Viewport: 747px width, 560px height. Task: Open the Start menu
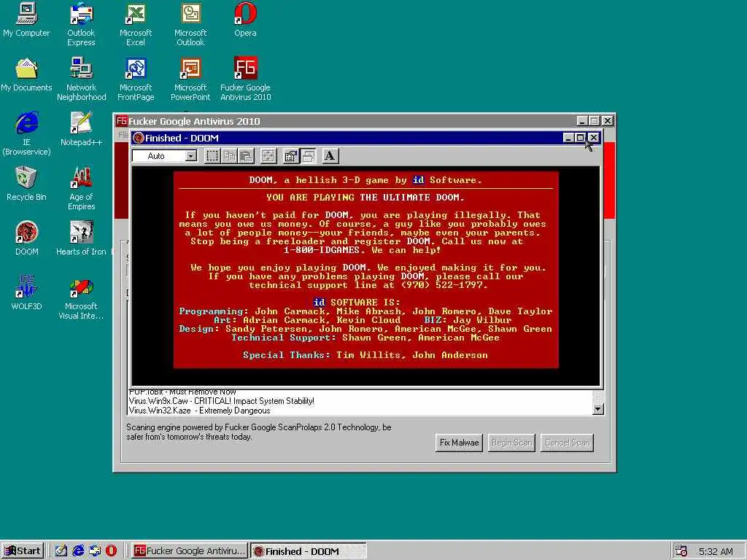(23, 551)
